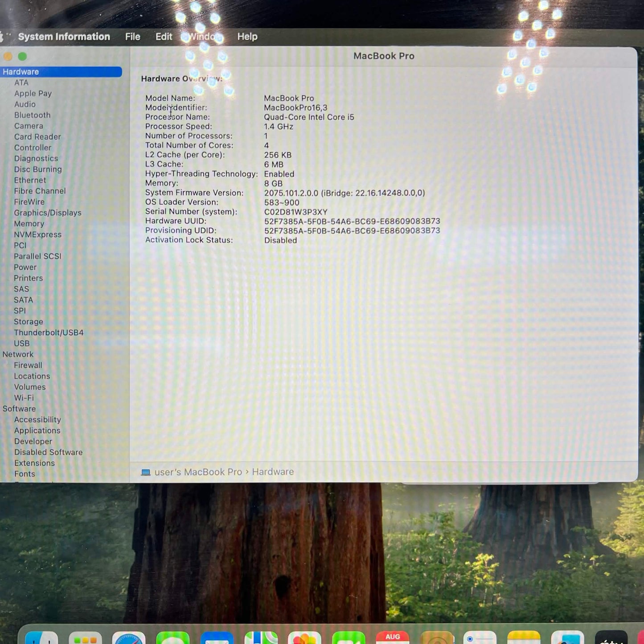This screenshot has width=644, height=644.
Task: Select Camera in the sidebar
Action: (x=29, y=126)
